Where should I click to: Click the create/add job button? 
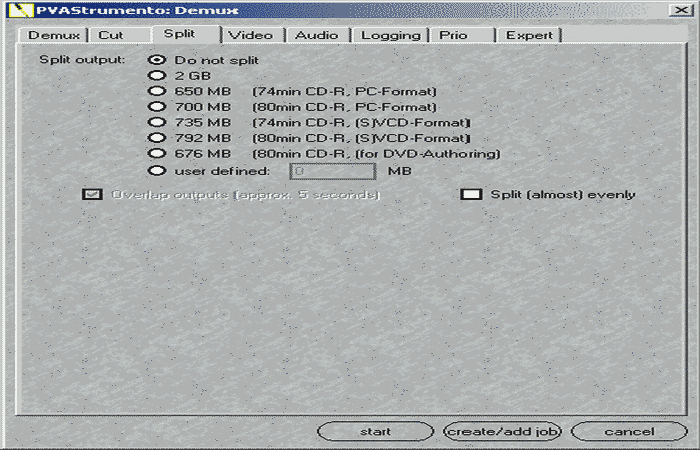point(504,432)
